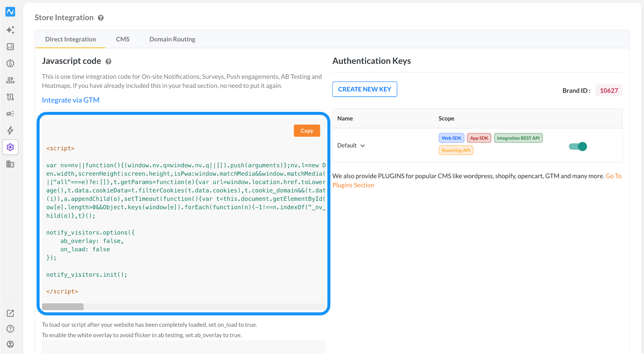This screenshot has width=644, height=354.
Task: Click the Brand ID value 10627
Action: pos(609,91)
